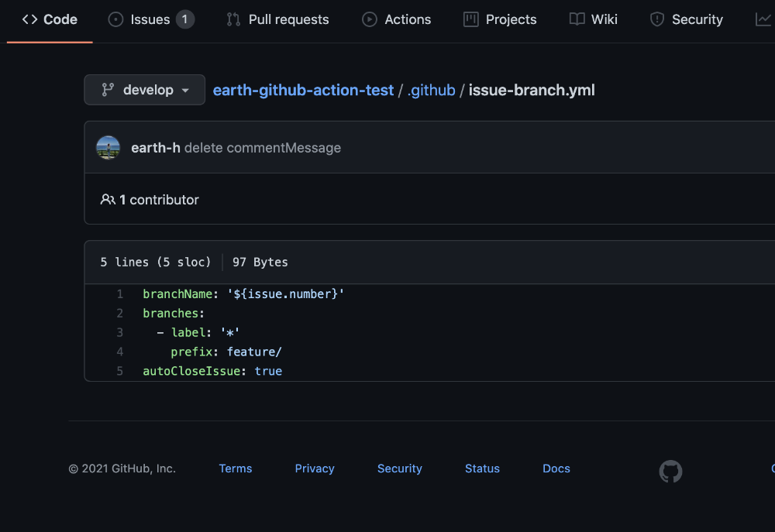
Task: Open the footer Docs link
Action: click(556, 469)
